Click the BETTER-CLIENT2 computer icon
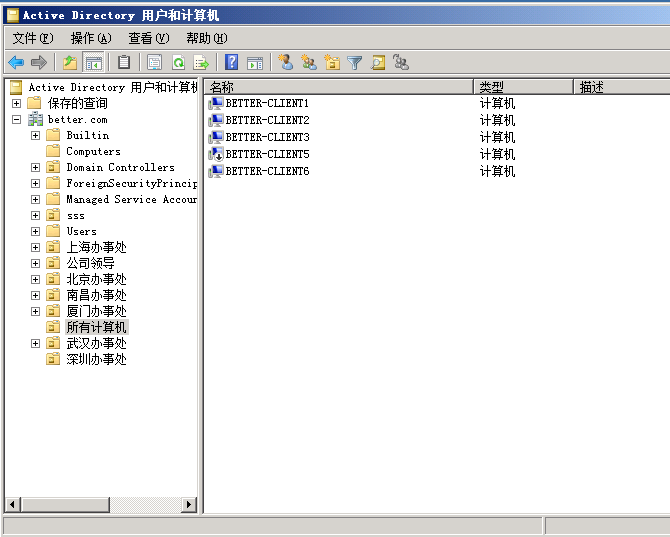 216,120
